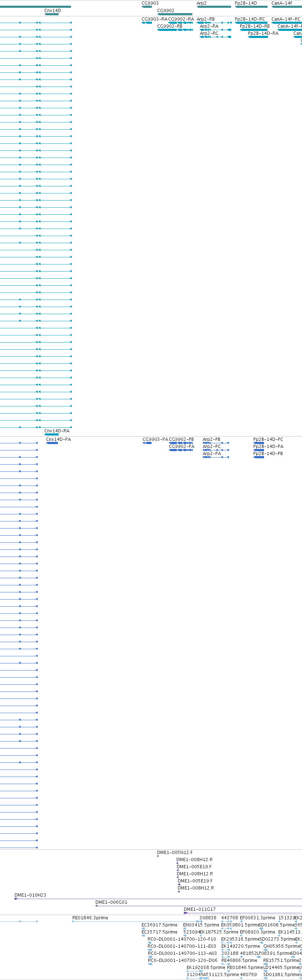Open EST LD14465.5prime
Screen dimensions: 302x980
(x=281, y=968)
